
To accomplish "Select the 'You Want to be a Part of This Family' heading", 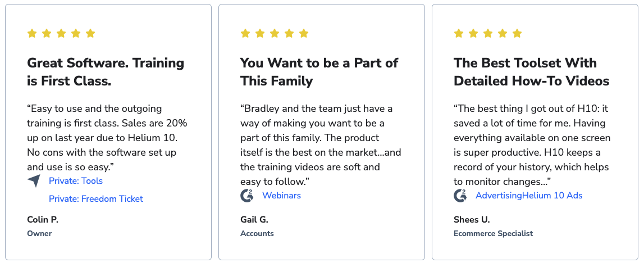I will pyautogui.click(x=319, y=72).
